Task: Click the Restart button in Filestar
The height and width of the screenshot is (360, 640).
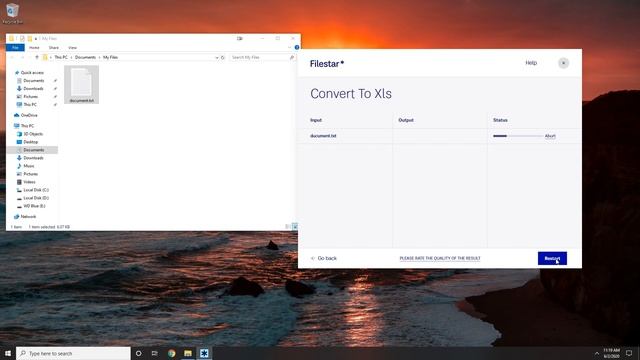Action: [552, 258]
